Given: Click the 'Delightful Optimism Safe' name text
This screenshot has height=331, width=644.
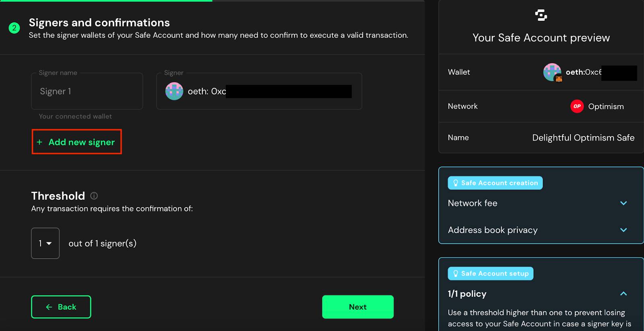Looking at the screenshot, I should (x=583, y=138).
